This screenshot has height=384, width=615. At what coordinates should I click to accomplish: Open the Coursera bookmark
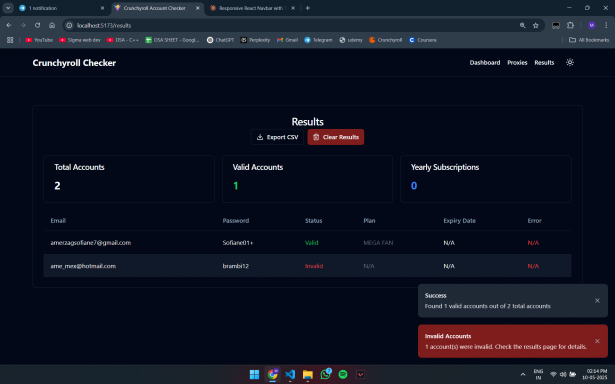(422, 40)
